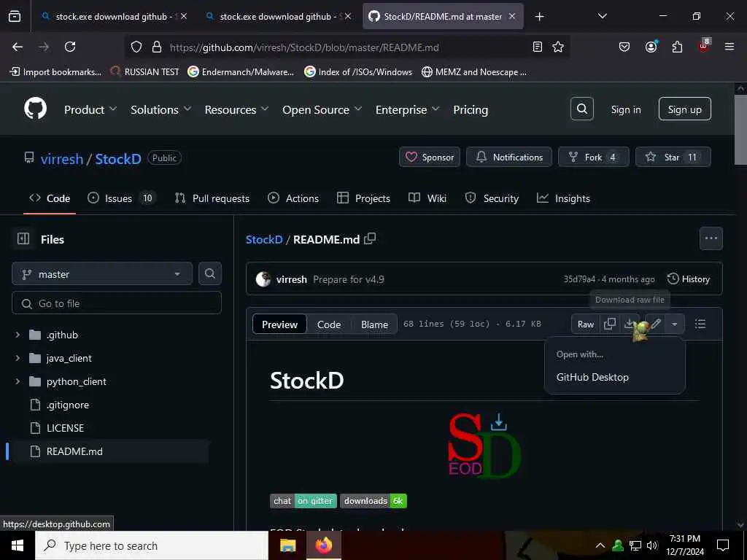Click the Star button
Screen dimensions: 747x560
point(673,157)
